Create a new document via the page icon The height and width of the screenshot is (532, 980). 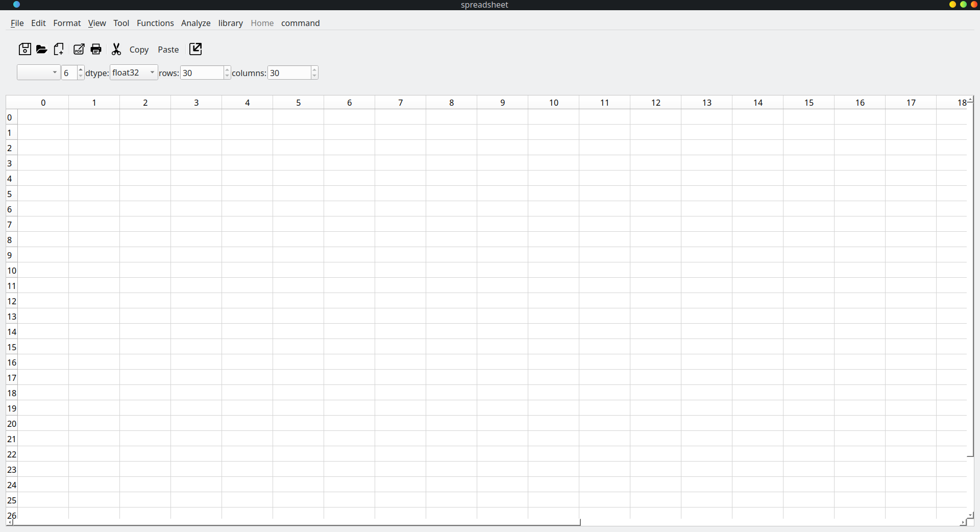58,49
